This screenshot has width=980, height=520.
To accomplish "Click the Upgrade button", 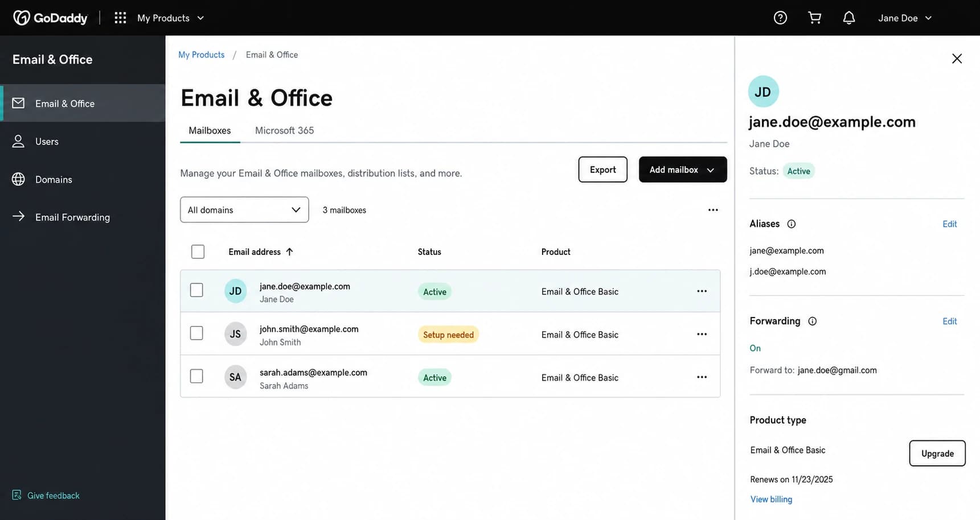I will (x=937, y=453).
